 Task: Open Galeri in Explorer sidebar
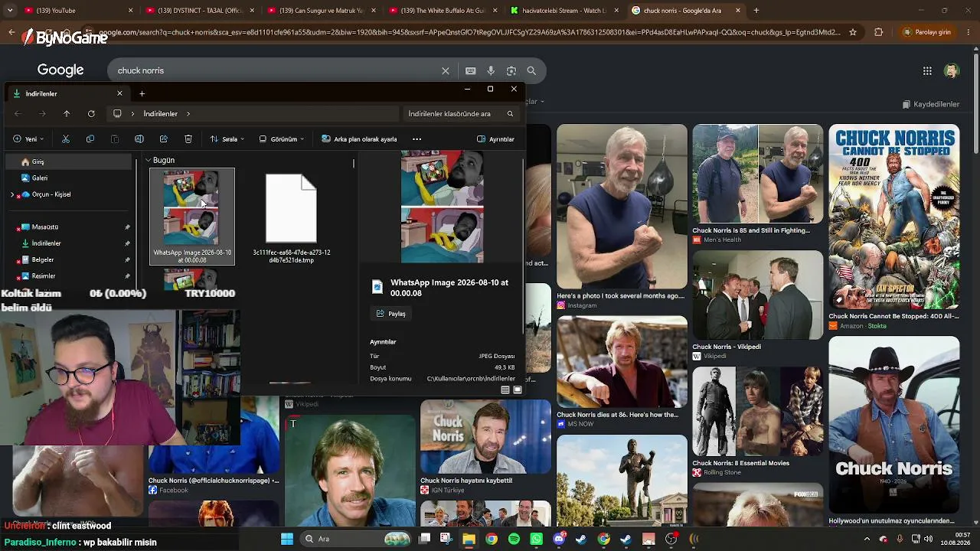[x=69, y=178]
